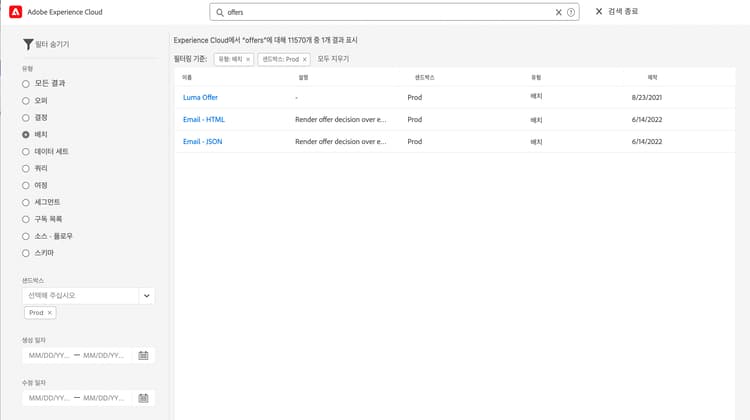Click the search magnifier icon
This screenshot has width=750, height=420.
[220, 12]
